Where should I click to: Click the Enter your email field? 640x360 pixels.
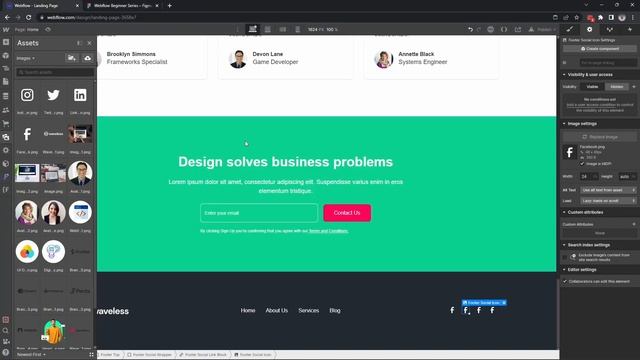pyautogui.click(x=259, y=213)
